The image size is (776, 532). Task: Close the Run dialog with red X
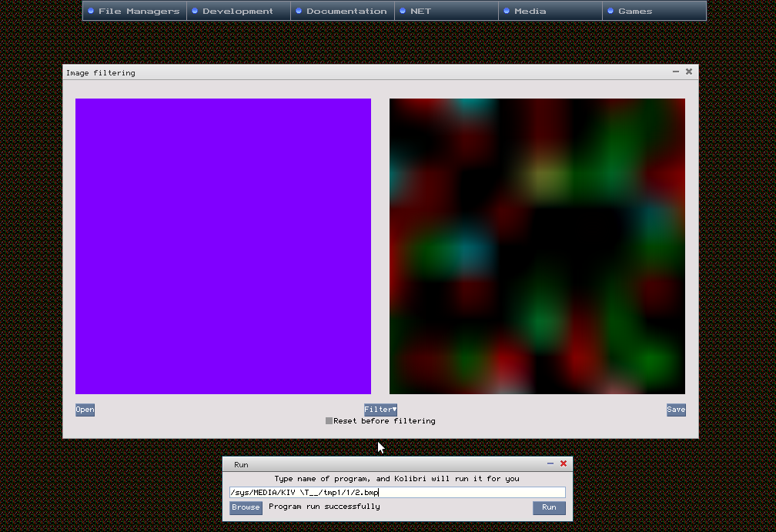(564, 463)
